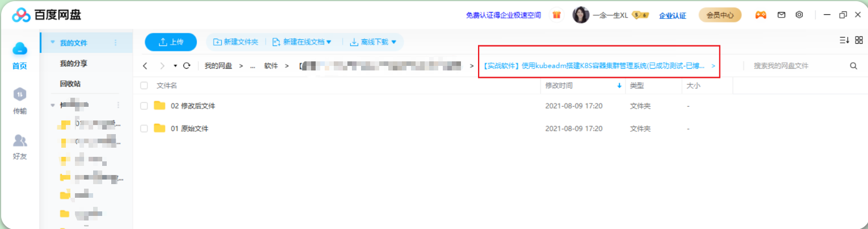Click the gift box icon
This screenshot has height=229, width=868.
[556, 15]
